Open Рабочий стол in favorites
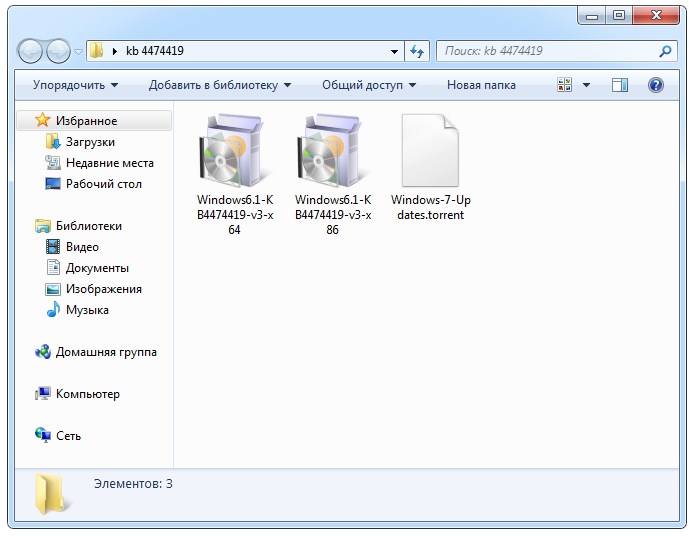 [104, 184]
